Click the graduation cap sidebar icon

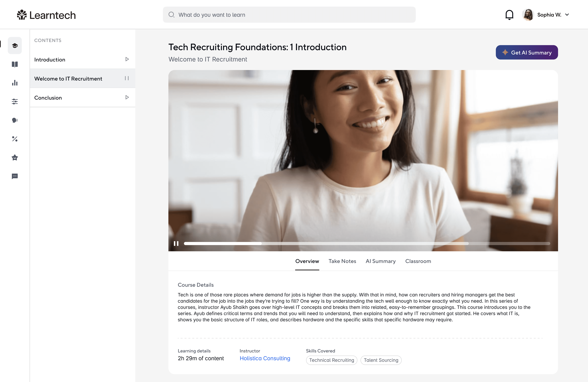pos(15,45)
